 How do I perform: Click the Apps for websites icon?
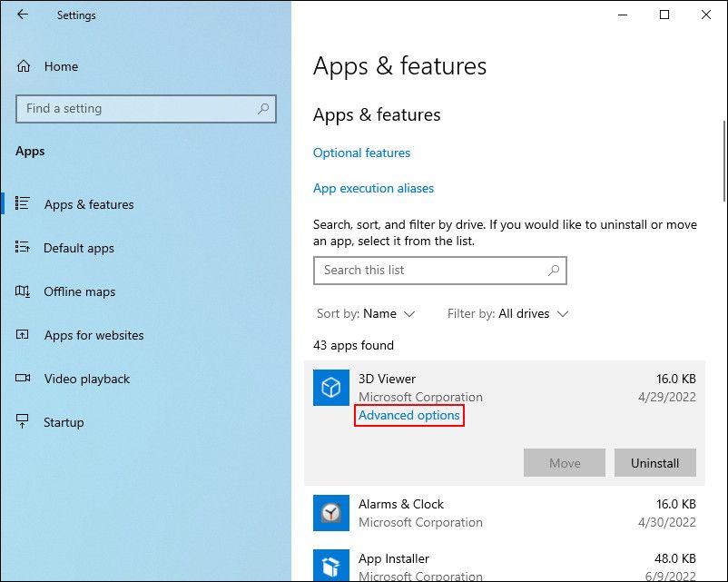tap(23, 334)
